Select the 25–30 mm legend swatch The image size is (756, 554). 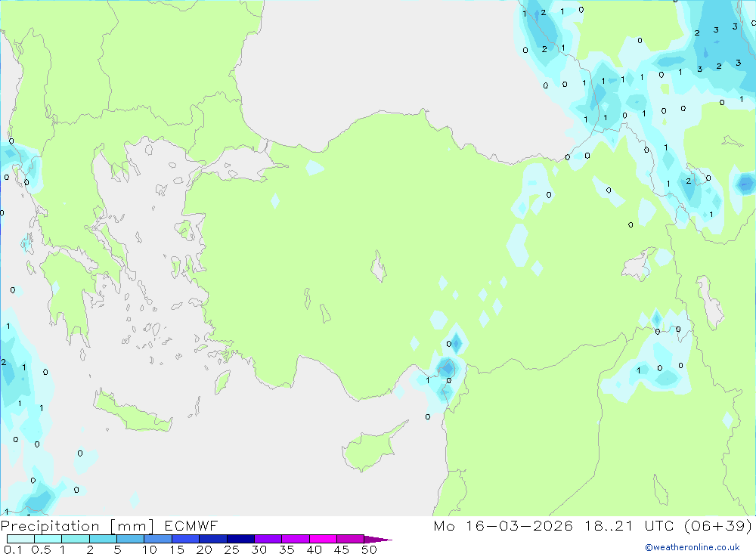[240, 539]
